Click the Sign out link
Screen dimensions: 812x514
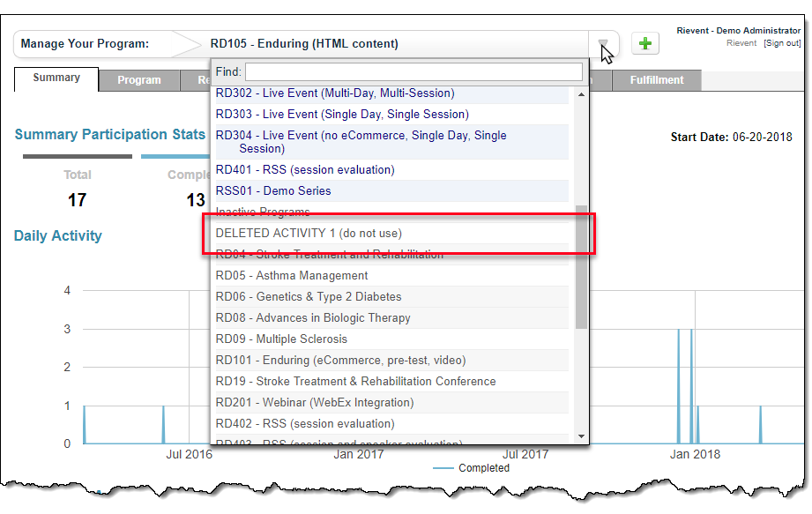point(783,43)
